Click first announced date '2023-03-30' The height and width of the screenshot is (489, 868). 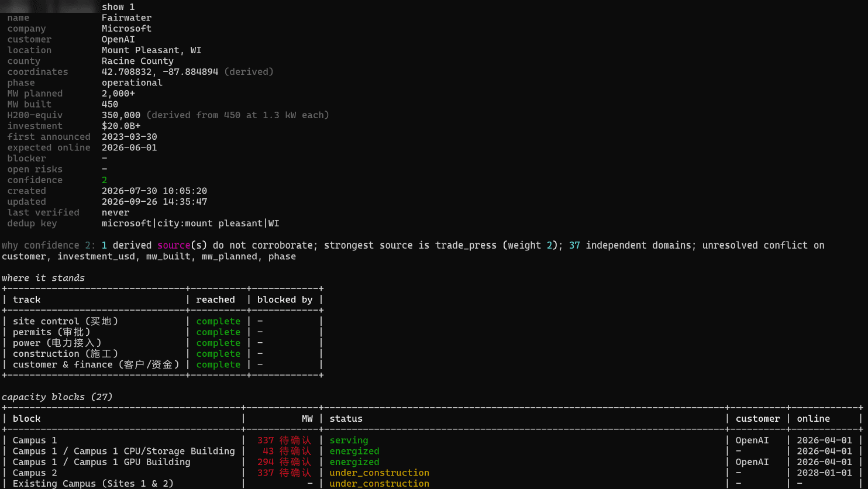[129, 137]
